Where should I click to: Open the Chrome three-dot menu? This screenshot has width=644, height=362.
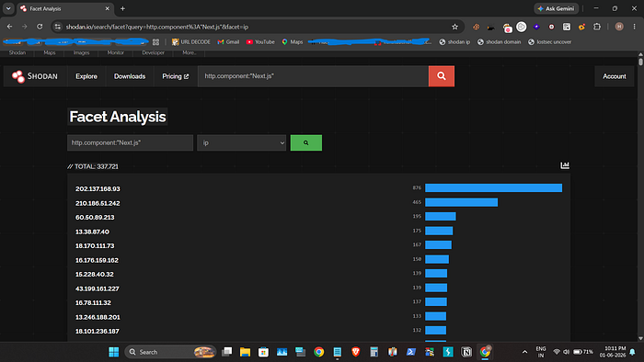click(634, 27)
